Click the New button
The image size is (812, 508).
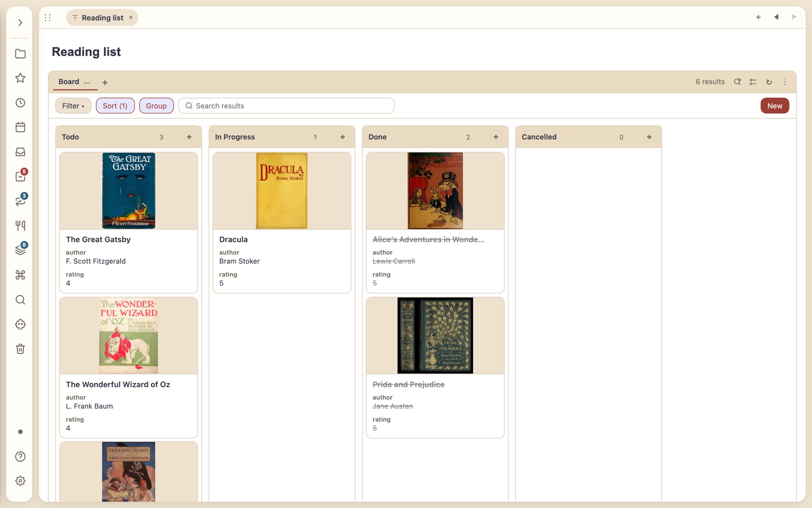click(775, 106)
